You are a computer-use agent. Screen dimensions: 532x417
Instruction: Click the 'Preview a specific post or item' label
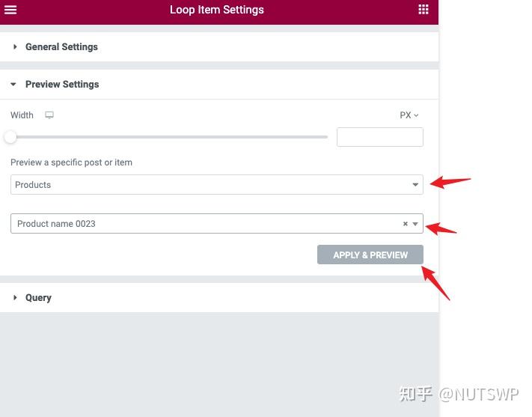[71, 162]
